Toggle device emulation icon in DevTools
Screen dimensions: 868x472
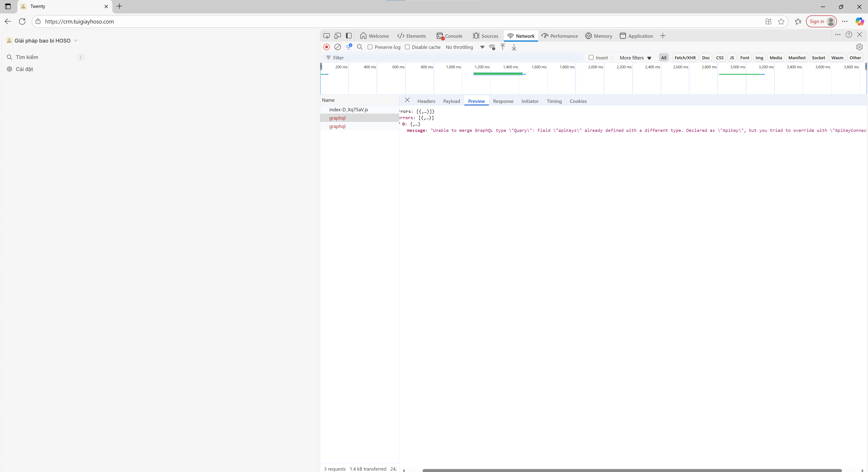click(x=337, y=36)
